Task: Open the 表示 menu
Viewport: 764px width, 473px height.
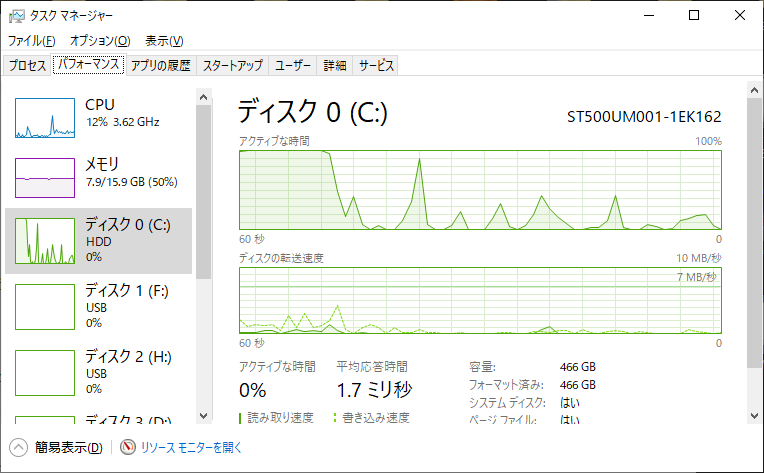Action: pyautogui.click(x=164, y=41)
